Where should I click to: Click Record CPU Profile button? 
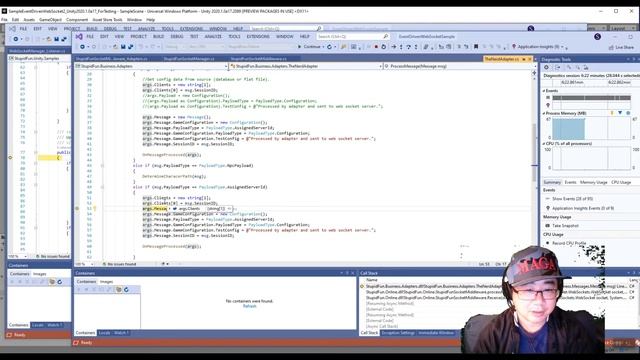pyautogui.click(x=569, y=243)
